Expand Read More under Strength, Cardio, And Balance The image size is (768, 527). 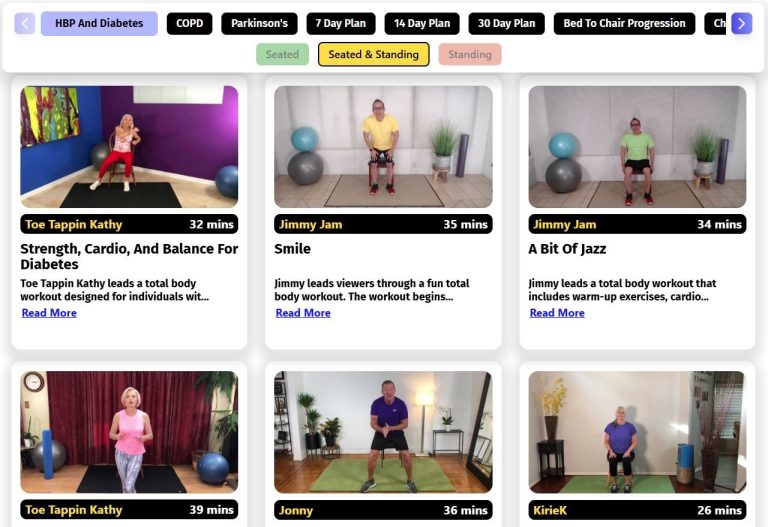[49, 313]
